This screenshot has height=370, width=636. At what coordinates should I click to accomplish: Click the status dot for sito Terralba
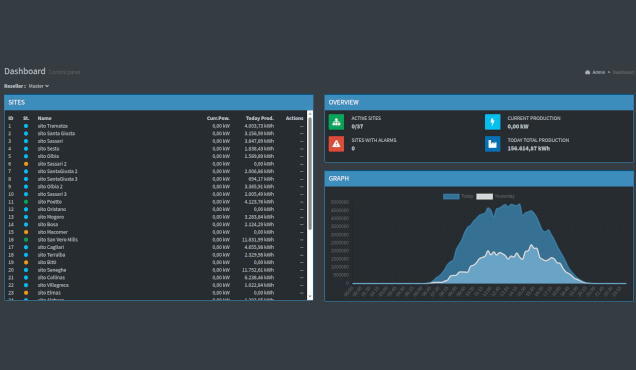[26, 255]
